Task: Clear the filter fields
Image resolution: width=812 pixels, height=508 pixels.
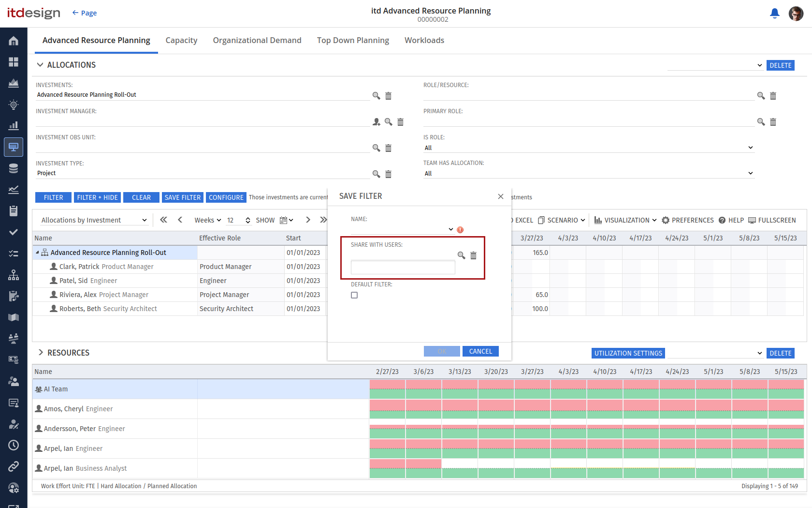Action: 141,197
